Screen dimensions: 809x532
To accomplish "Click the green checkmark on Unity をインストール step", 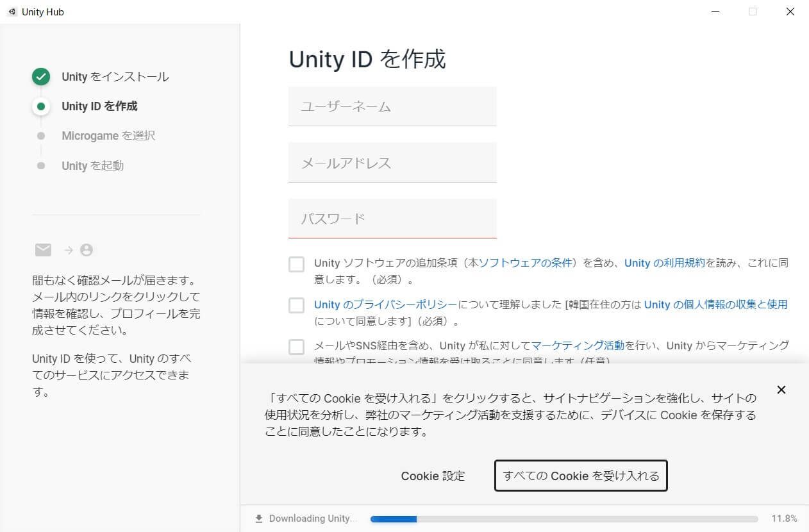I will coord(40,76).
